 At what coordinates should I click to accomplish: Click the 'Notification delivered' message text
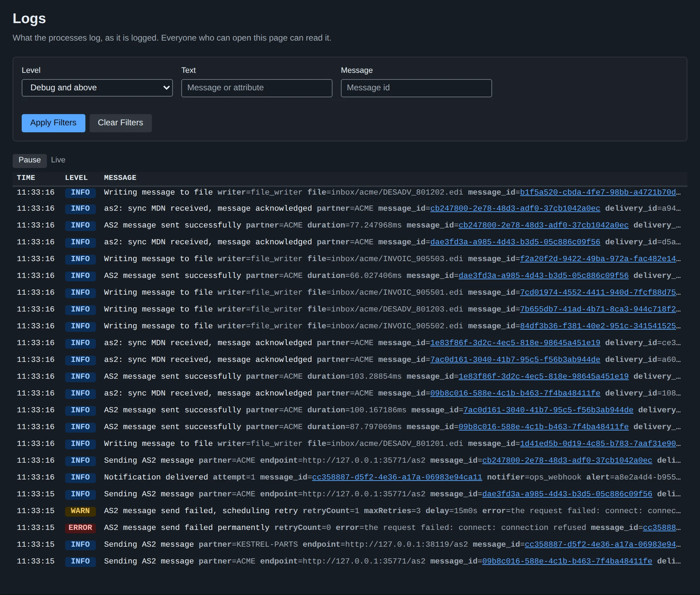pos(156,477)
